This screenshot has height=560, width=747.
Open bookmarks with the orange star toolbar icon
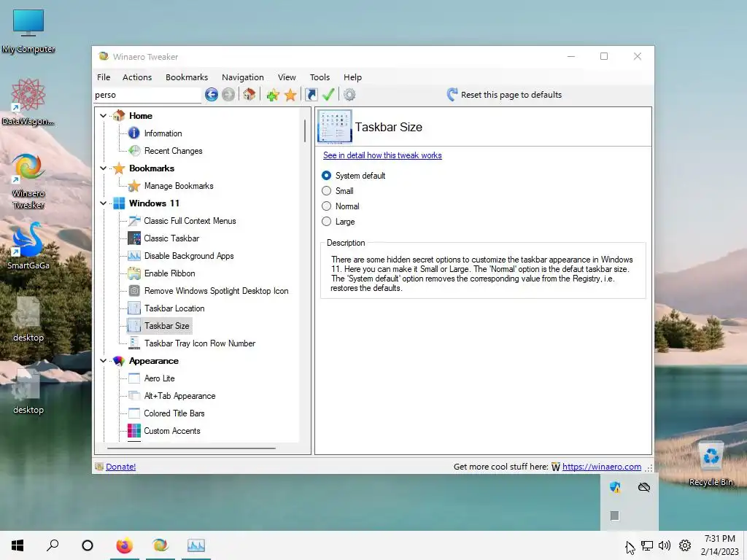pos(290,95)
